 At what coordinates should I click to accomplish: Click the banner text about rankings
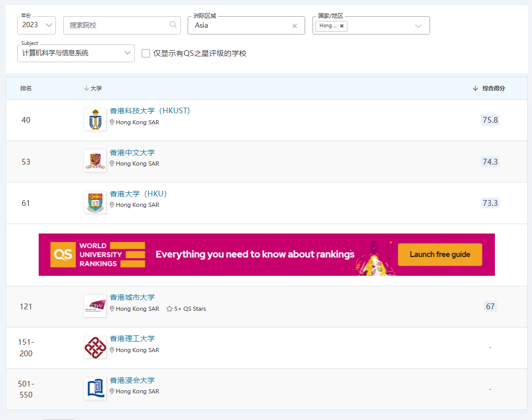[255, 254]
